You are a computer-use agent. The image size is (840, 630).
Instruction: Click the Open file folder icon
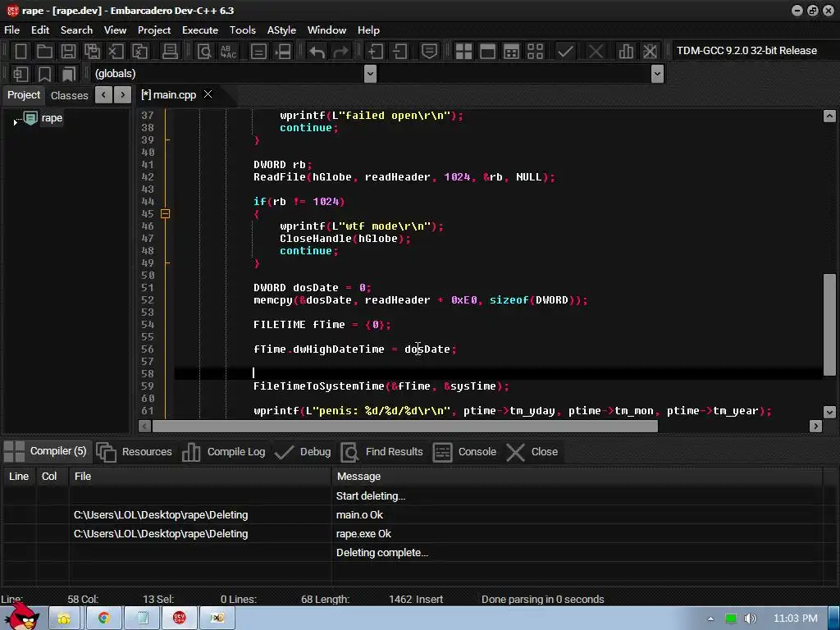click(x=44, y=52)
